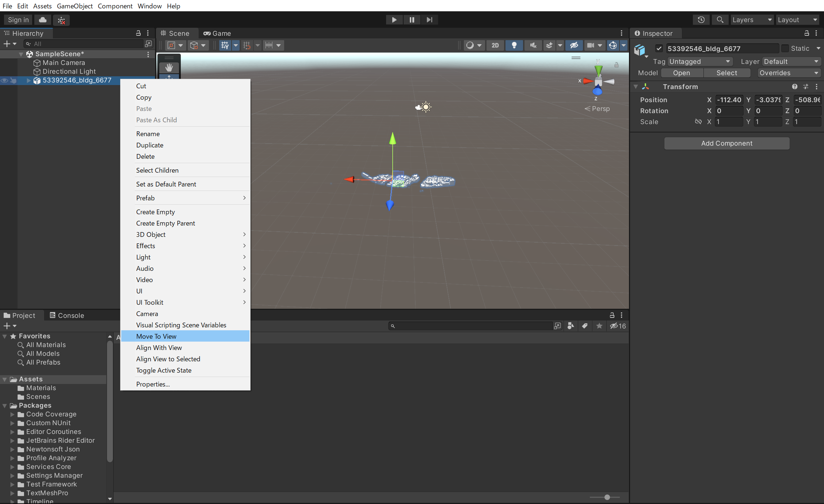Open the Tag dropdown in Inspector

[699, 61]
